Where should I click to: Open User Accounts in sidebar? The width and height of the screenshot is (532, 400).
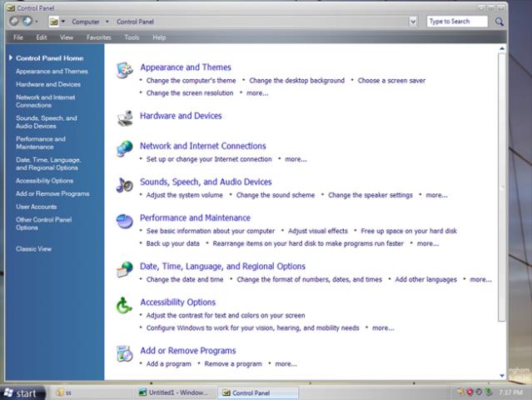click(37, 207)
